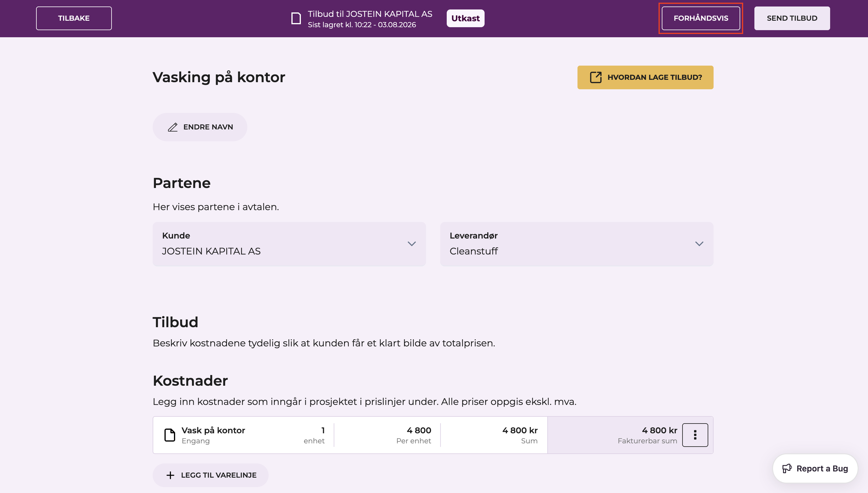The height and width of the screenshot is (493, 868).
Task: Click the 4 800 Per enhet price
Action: [414, 435]
